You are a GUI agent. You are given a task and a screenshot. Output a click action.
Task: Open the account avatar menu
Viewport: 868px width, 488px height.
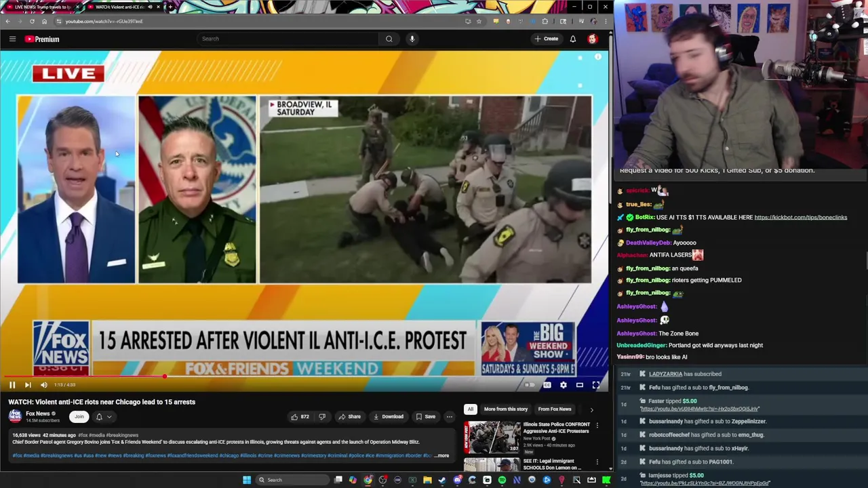click(593, 39)
